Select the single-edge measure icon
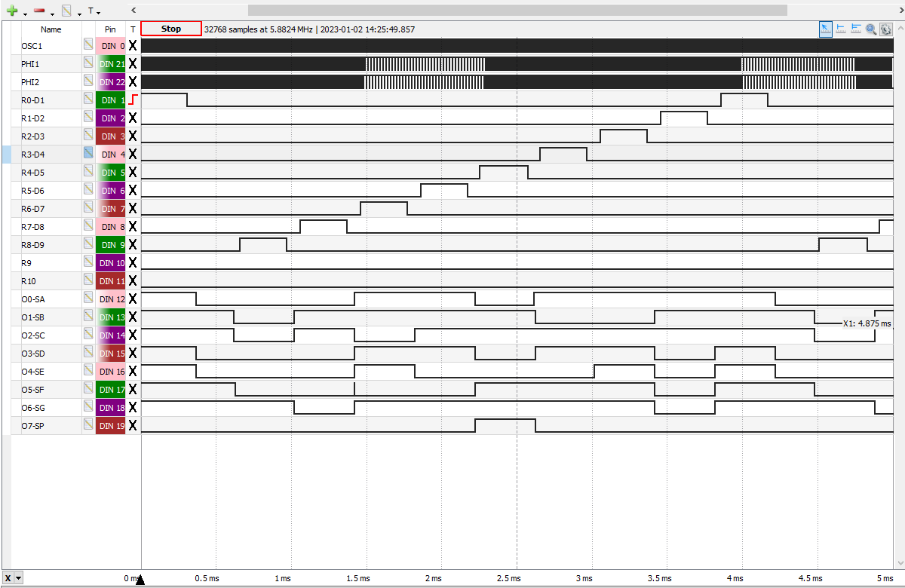 point(841,29)
